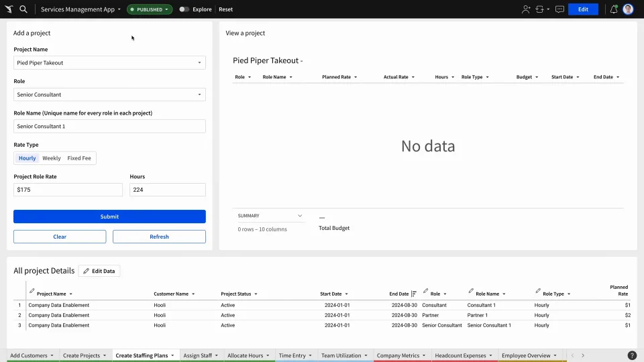Click the Edit Data button
Image resolution: width=644 pixels, height=362 pixels.
[x=99, y=271]
